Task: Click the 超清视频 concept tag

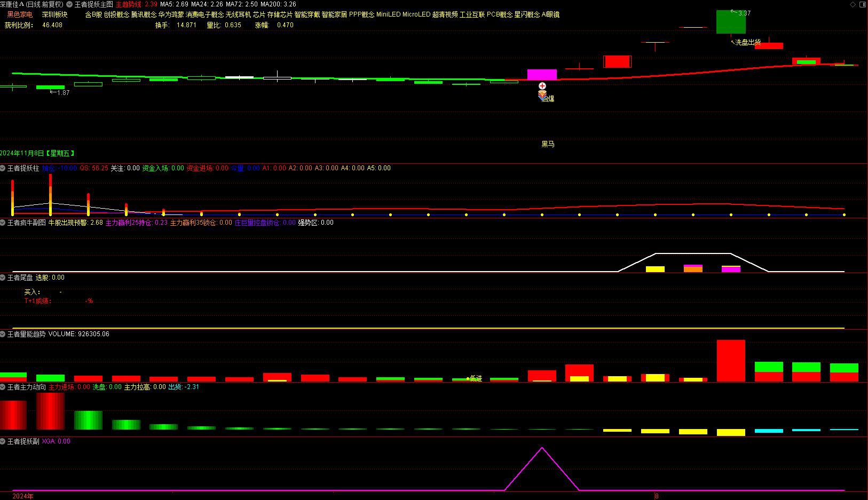Action: [x=445, y=15]
